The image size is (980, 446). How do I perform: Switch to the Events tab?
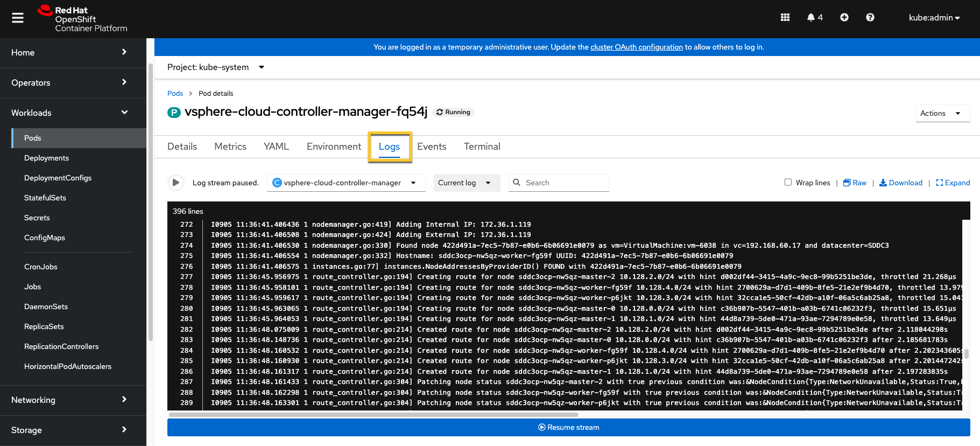(432, 147)
